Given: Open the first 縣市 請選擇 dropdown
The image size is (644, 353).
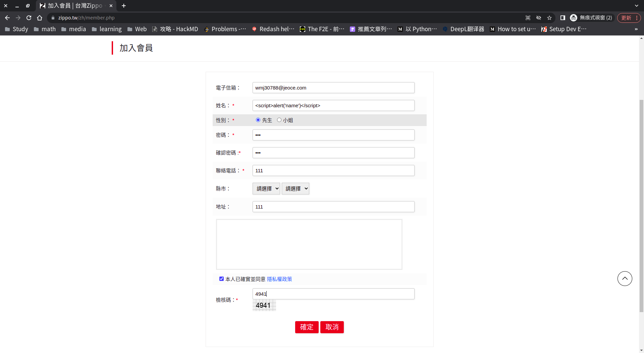Looking at the screenshot, I should (x=266, y=189).
